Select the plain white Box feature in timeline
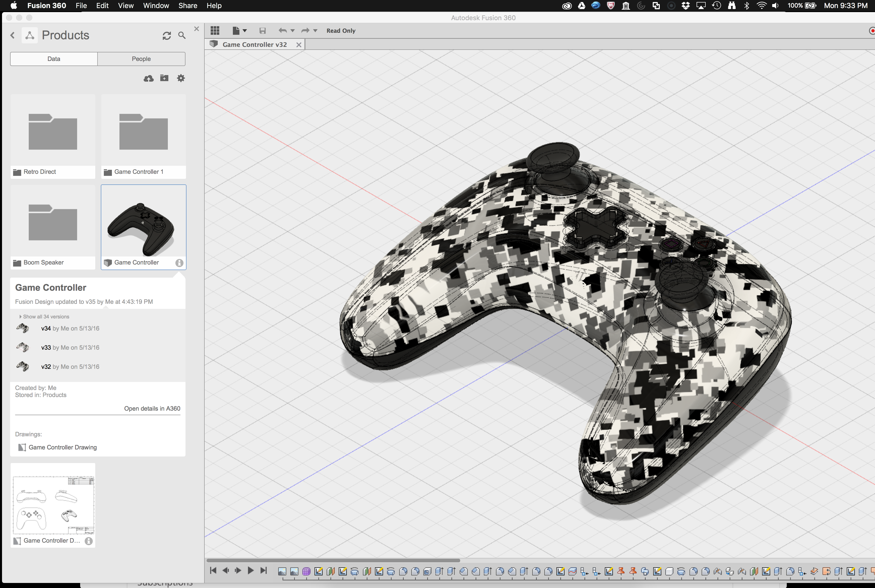 tap(669, 572)
